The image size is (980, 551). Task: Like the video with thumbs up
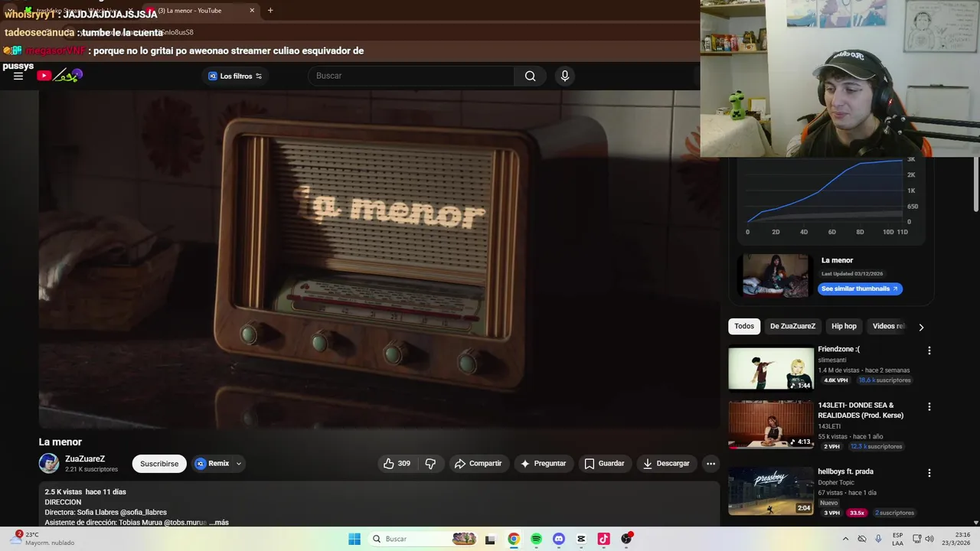click(397, 464)
